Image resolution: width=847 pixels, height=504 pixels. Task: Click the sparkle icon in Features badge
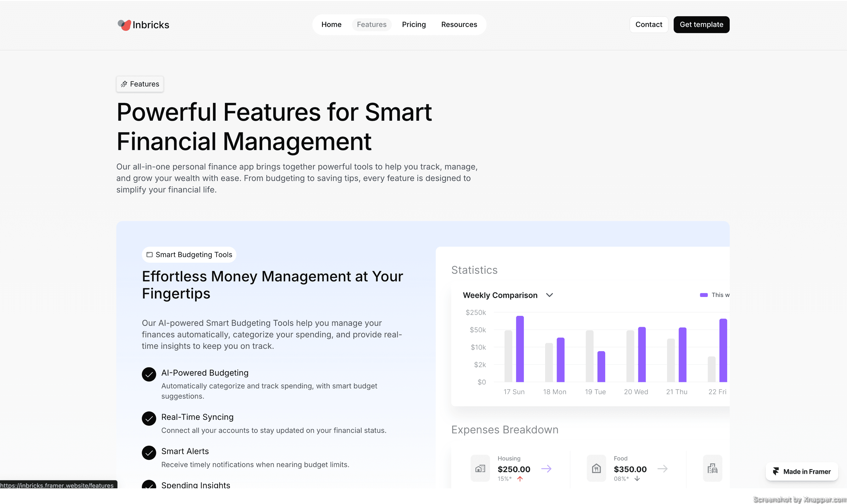[124, 84]
